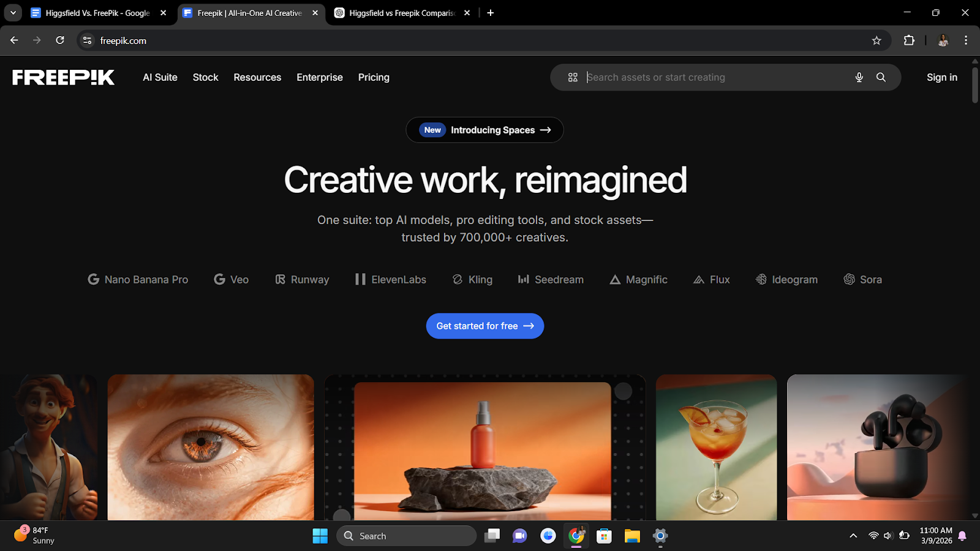This screenshot has width=980, height=551.
Task: Open the Resources menu
Action: click(257, 77)
